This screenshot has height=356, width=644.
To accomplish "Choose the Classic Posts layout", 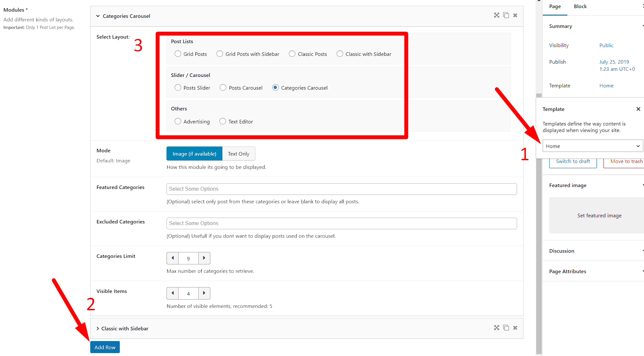I will 292,54.
